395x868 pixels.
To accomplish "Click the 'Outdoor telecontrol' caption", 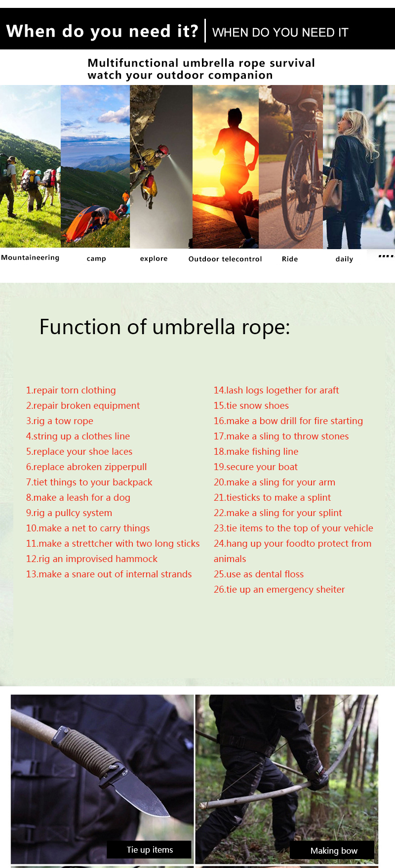I will click(225, 259).
